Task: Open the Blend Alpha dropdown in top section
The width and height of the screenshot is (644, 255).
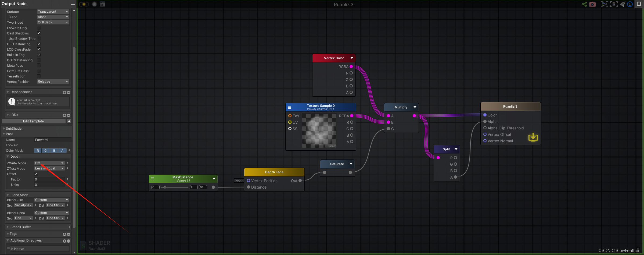Action: (53, 17)
